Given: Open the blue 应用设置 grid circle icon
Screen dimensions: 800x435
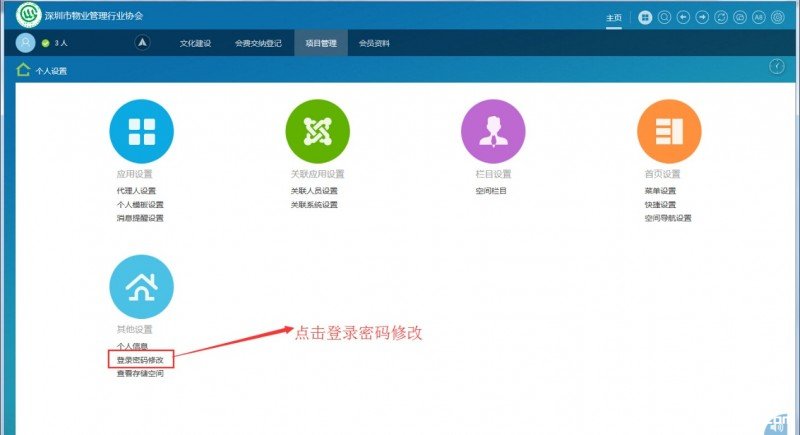Looking at the screenshot, I should (x=141, y=131).
